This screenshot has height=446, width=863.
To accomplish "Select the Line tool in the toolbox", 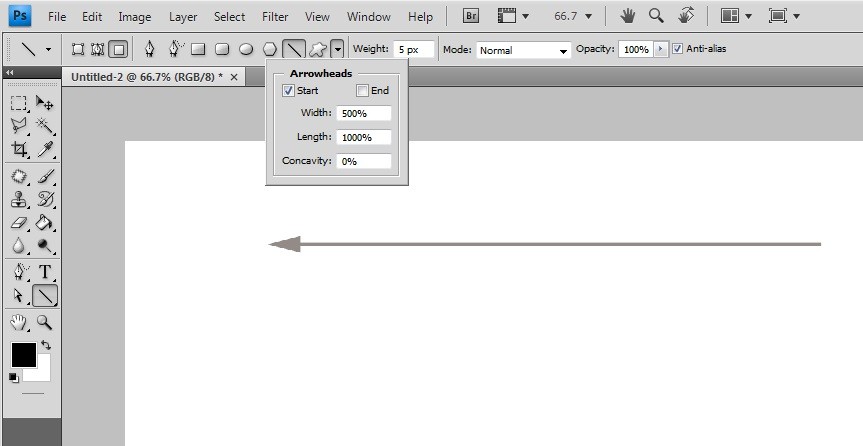I will coord(45,296).
